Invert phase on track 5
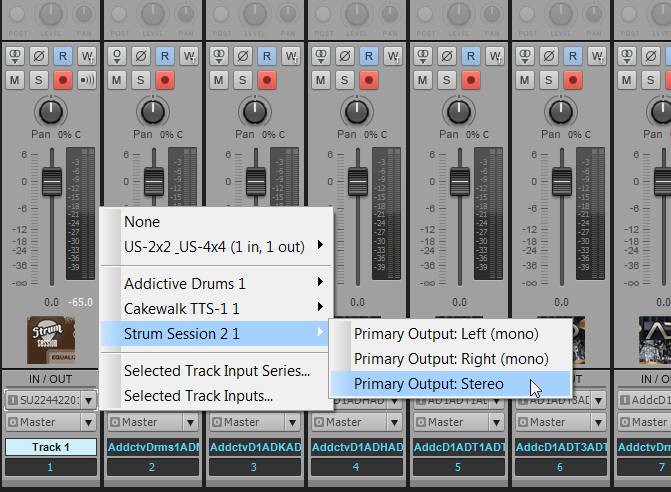671x492 pixels. [x=447, y=56]
